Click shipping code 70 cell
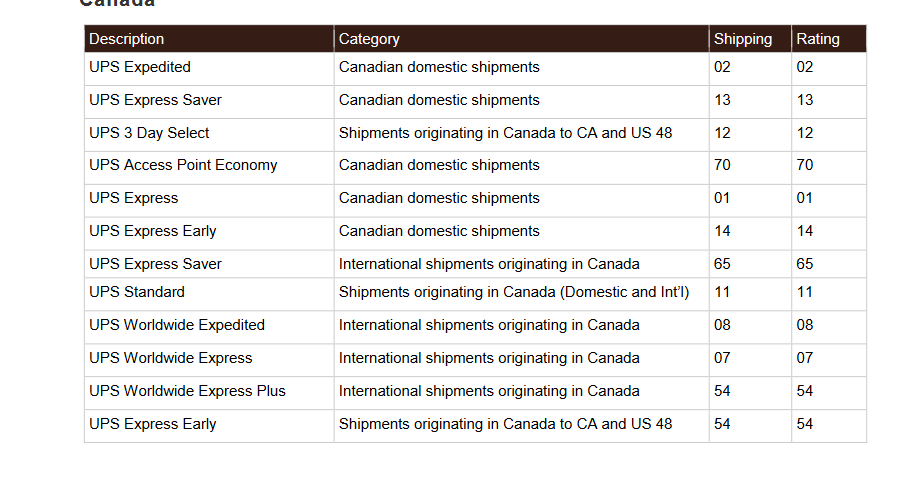Image resolution: width=902 pixels, height=480 pixels. (750, 168)
